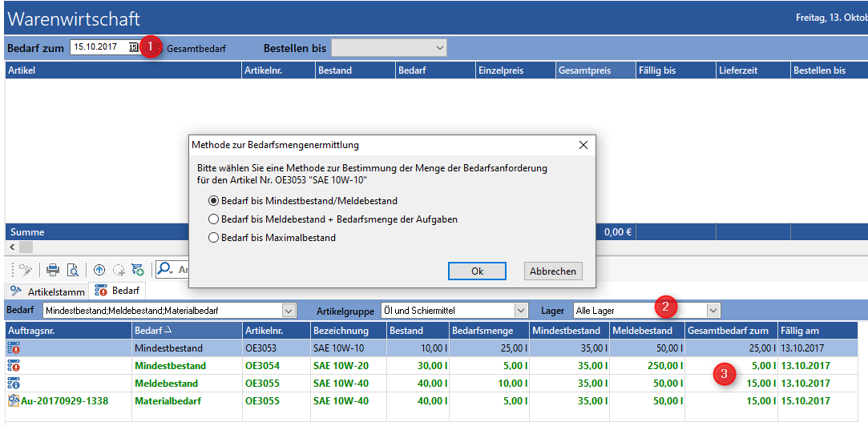868x426 pixels.
Task: Open calendar picker in Bedarf zum field
Action: point(133,47)
